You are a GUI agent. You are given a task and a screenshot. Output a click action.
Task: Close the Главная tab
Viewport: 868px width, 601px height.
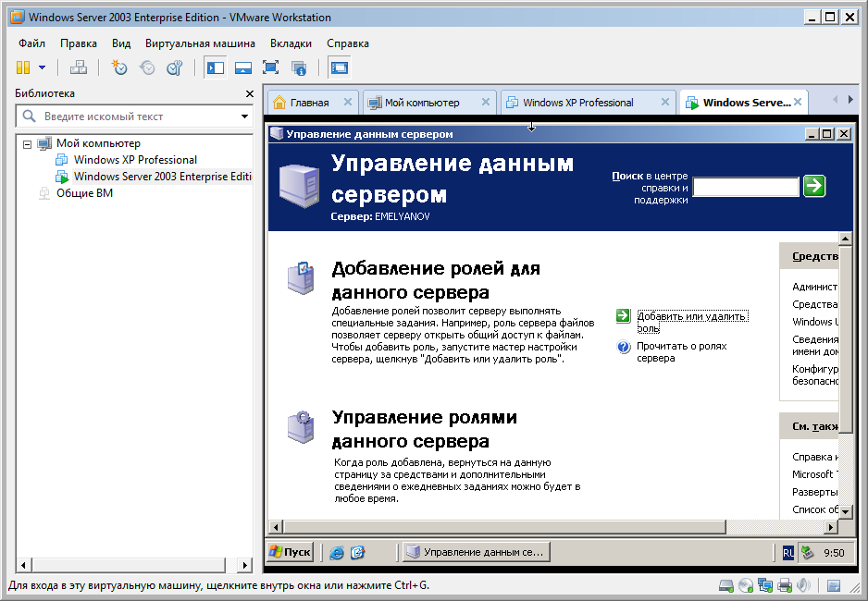coord(348,102)
